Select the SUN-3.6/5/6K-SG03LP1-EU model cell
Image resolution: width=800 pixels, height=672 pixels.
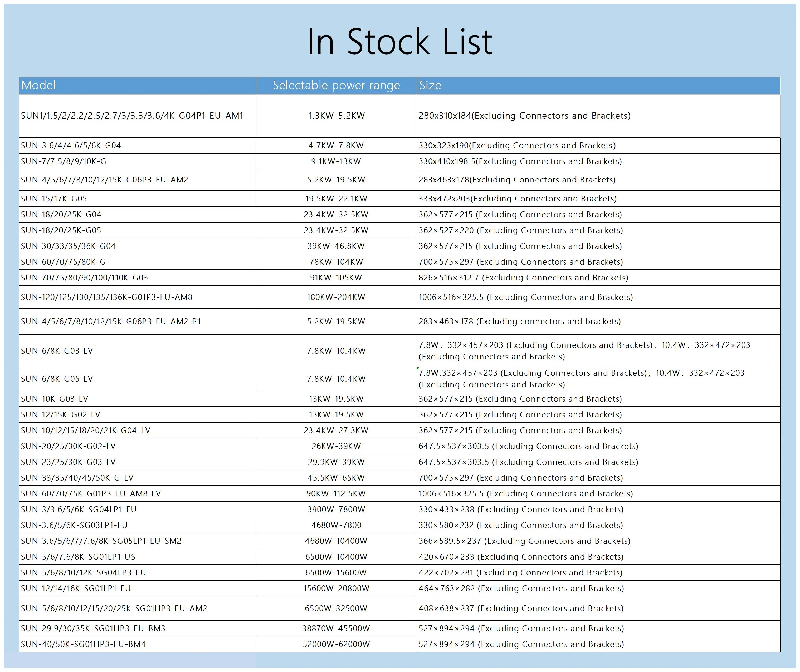[74, 526]
